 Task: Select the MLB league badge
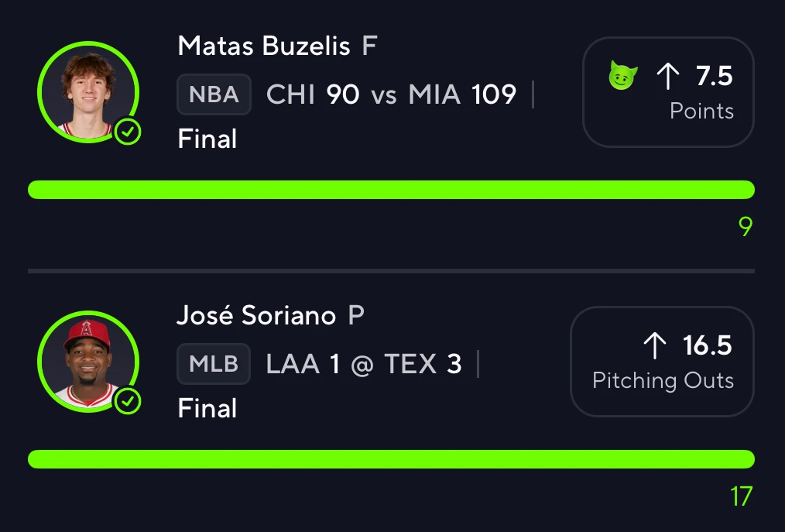pyautogui.click(x=214, y=364)
